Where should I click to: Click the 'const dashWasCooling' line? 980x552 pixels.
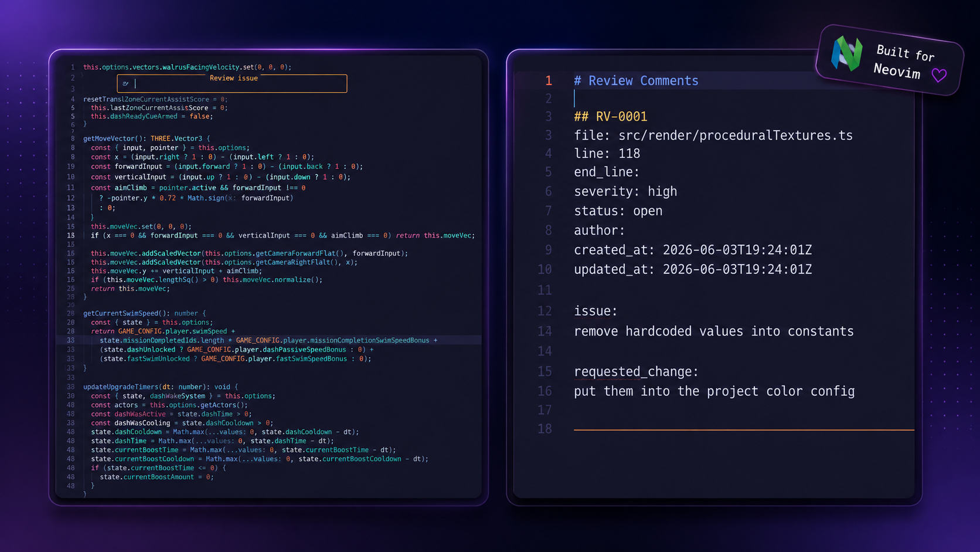182,423
